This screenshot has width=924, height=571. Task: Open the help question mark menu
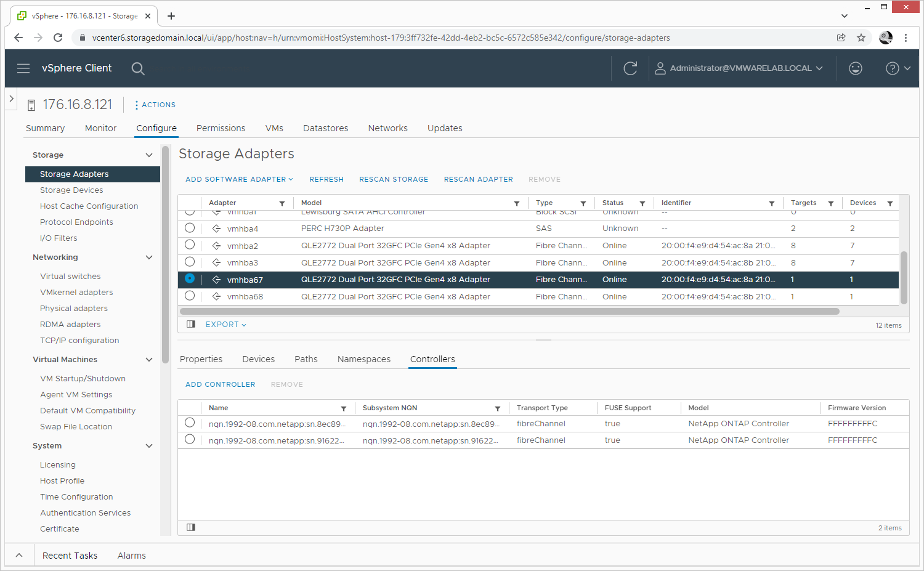pyautogui.click(x=898, y=68)
